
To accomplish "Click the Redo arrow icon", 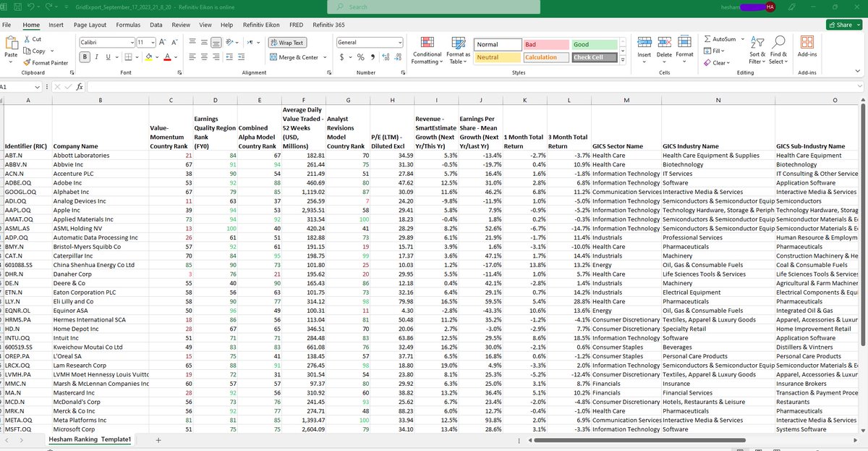I will 50,7.
